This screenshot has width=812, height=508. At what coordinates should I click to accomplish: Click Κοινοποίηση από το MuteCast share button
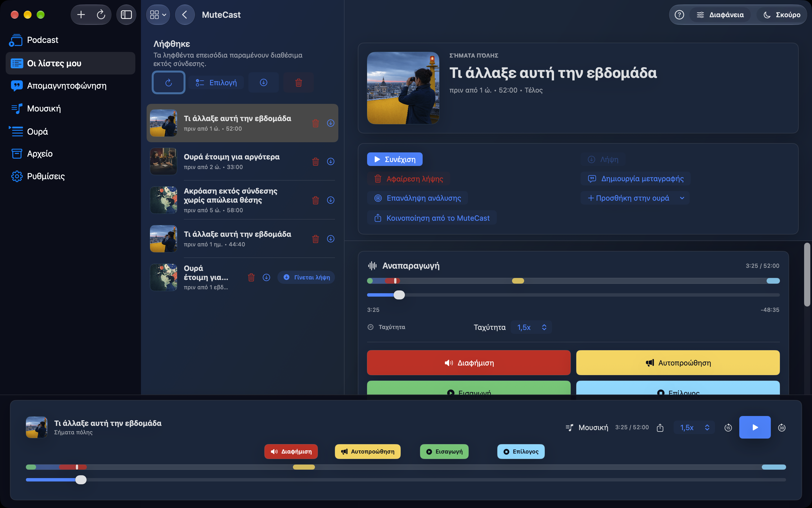pyautogui.click(x=431, y=218)
